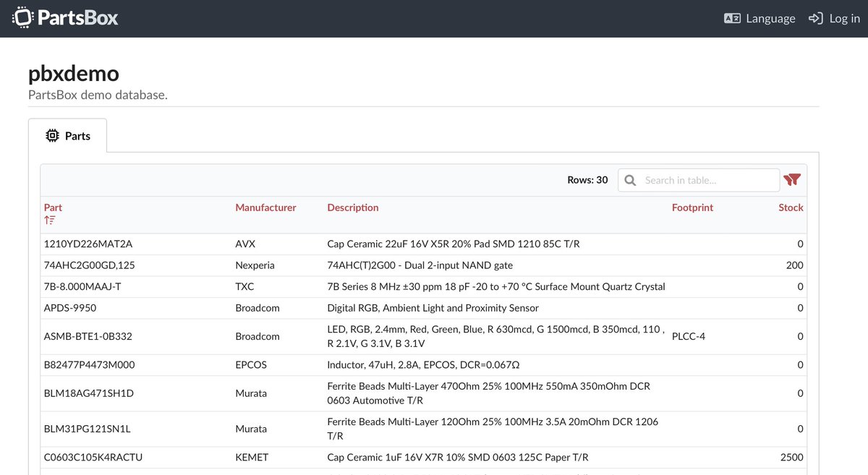Click TXC manufacturer cell

[244, 286]
